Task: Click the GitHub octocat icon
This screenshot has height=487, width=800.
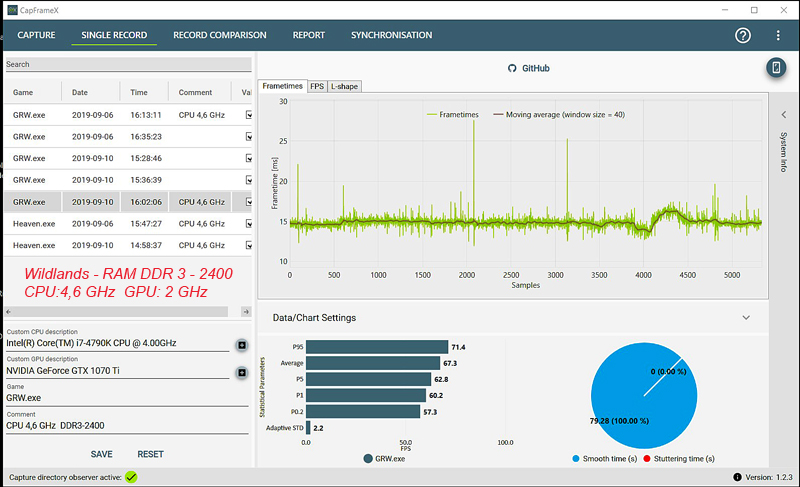Action: coord(512,68)
